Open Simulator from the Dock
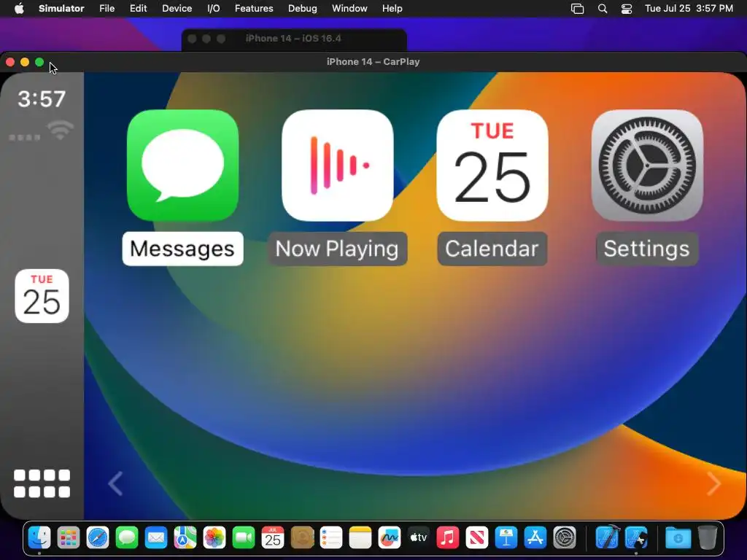Image resolution: width=747 pixels, height=560 pixels. pyautogui.click(x=636, y=537)
